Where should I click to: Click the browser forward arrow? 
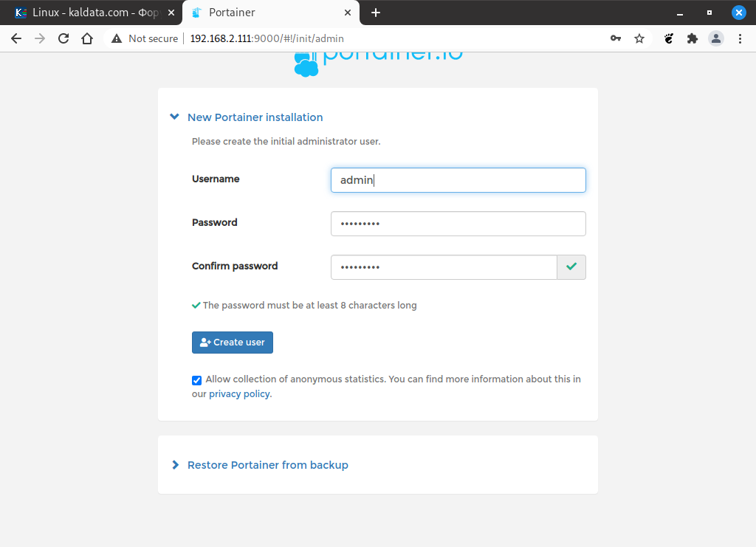pyautogui.click(x=40, y=38)
